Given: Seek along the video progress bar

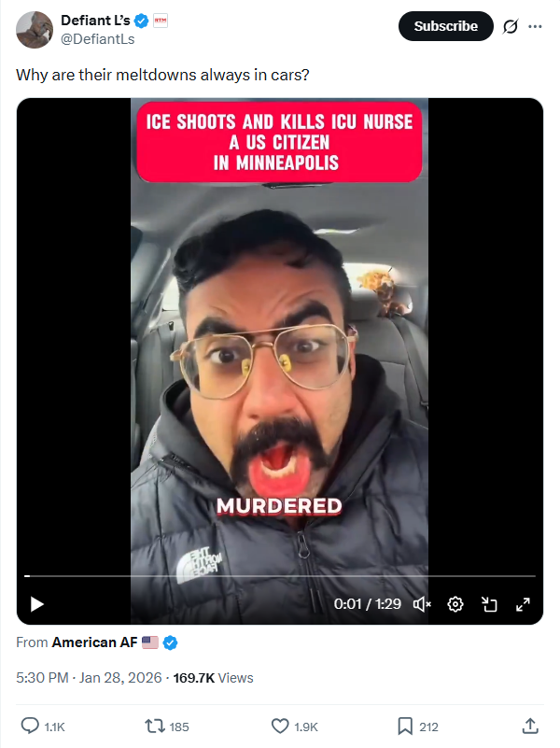Looking at the screenshot, I should (x=280, y=576).
